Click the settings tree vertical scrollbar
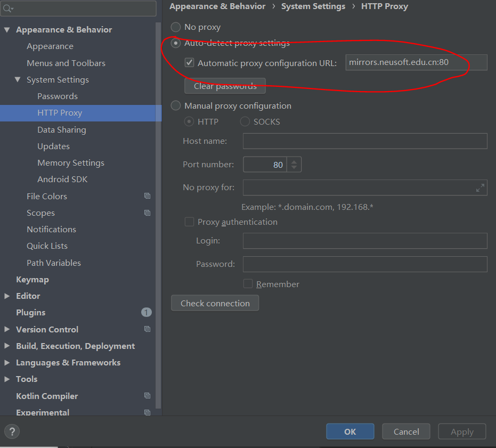The height and width of the screenshot is (448, 496). 158,215
